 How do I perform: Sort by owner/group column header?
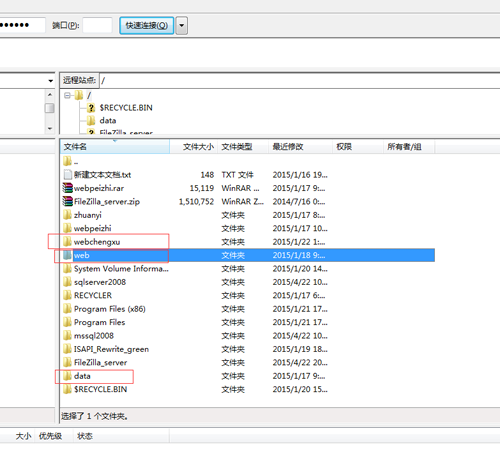[409, 147]
